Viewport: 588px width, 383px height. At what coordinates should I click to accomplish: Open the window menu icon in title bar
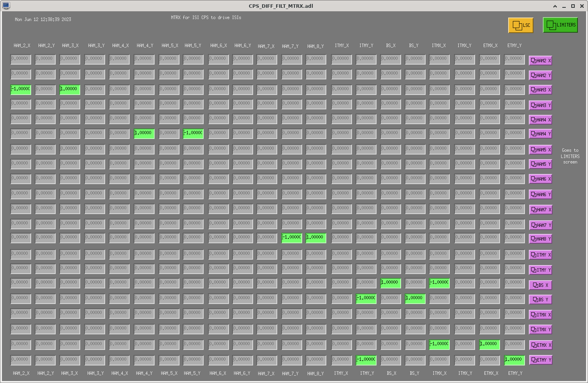point(6,5)
